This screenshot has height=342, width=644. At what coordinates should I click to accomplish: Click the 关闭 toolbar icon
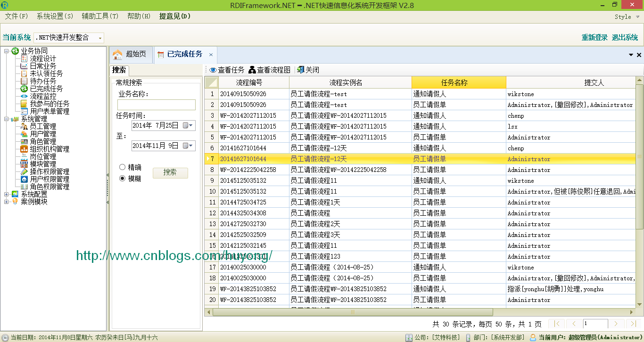[x=301, y=70]
